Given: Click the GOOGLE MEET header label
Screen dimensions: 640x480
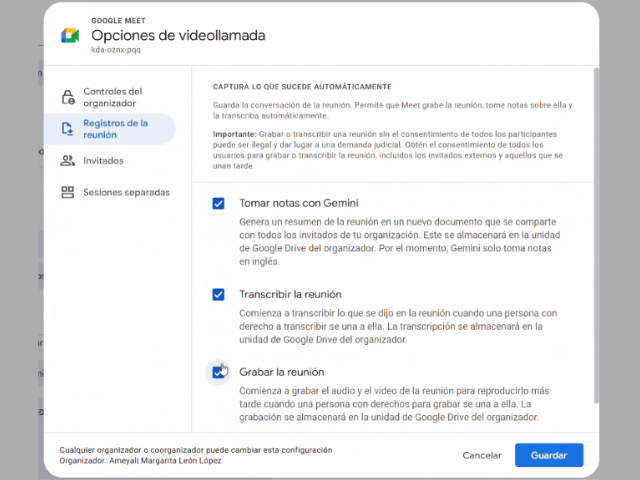Looking at the screenshot, I should tap(118, 20).
